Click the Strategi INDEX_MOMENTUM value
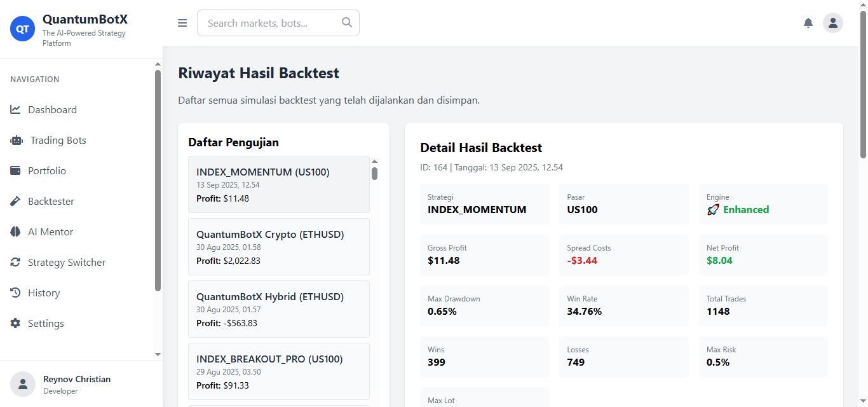 pyautogui.click(x=477, y=210)
